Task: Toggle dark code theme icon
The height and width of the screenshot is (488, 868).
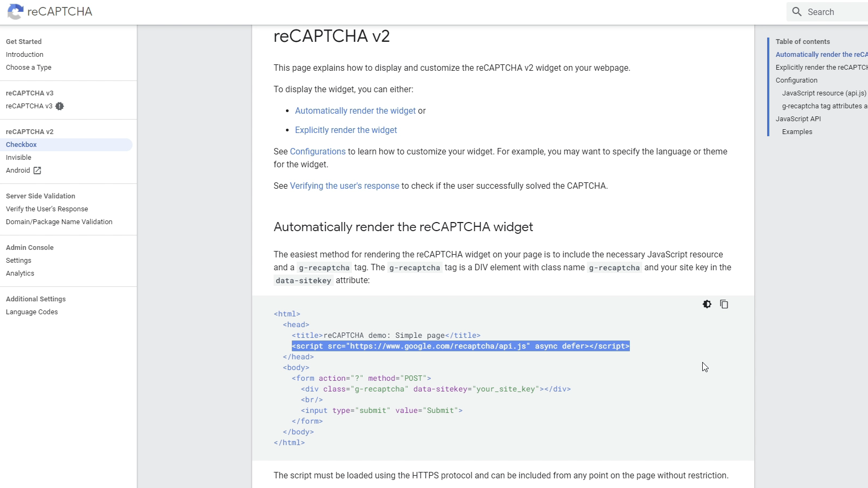Action: [x=707, y=304]
